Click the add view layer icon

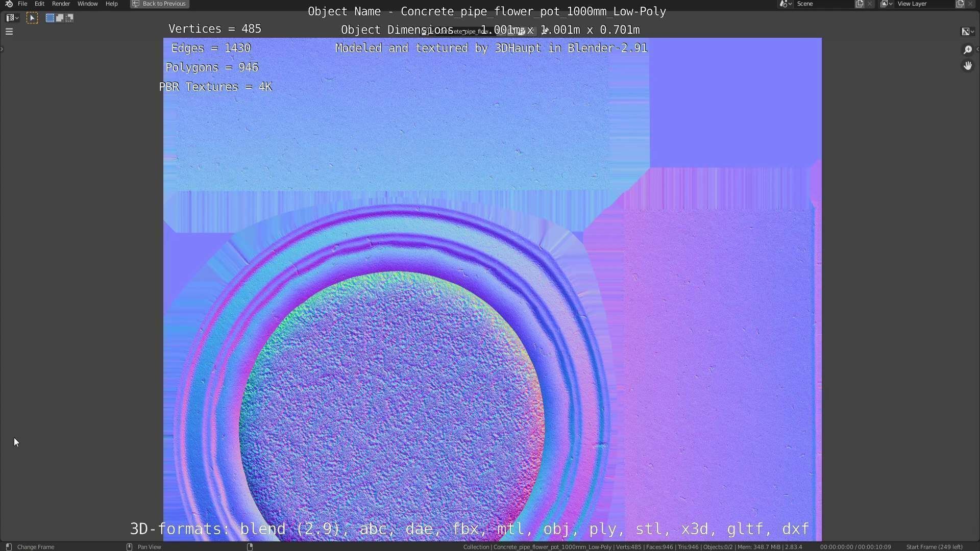coord(960,4)
